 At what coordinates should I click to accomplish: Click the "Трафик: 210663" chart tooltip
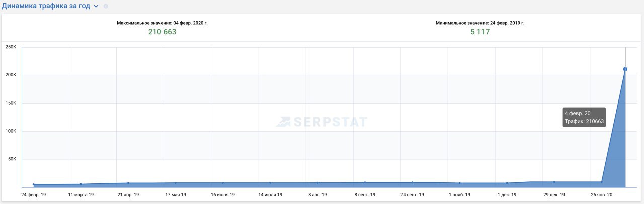(584, 117)
